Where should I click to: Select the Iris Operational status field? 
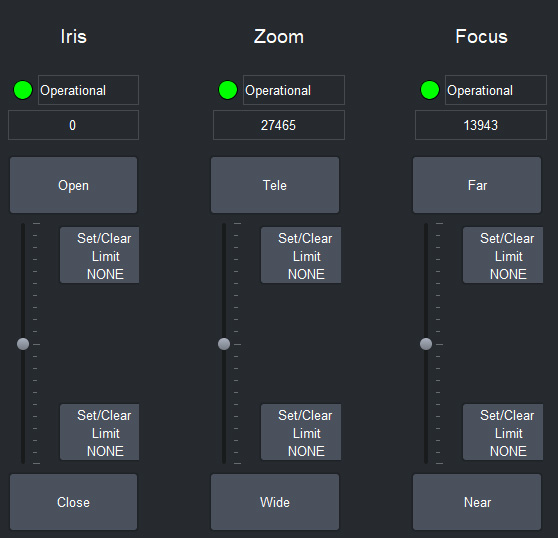click(88, 90)
